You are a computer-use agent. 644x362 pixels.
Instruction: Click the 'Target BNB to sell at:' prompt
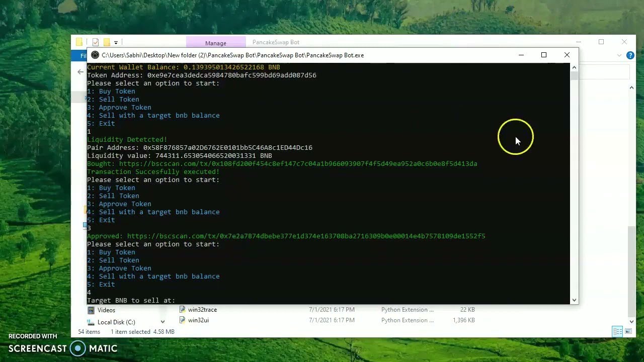click(131, 301)
